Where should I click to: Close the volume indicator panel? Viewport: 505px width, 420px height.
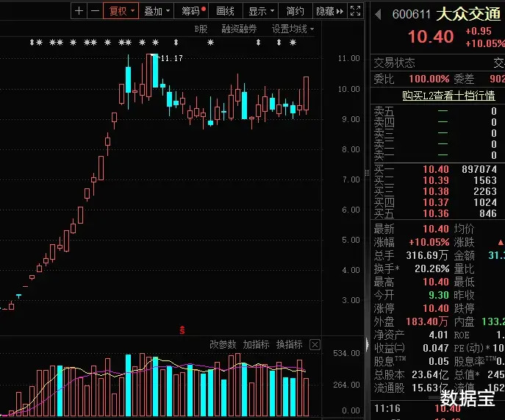pyautogui.click(x=315, y=344)
